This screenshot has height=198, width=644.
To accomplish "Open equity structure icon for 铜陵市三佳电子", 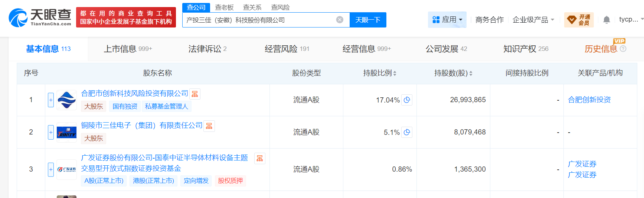I will (209, 126).
